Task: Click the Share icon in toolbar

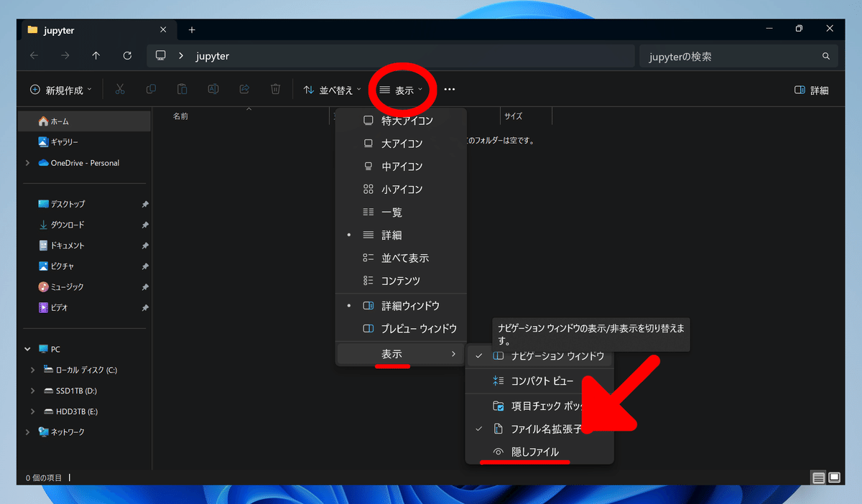Action: coord(244,90)
